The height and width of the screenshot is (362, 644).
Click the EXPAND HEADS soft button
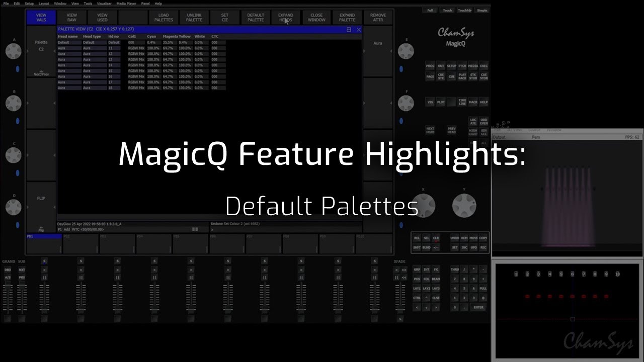pos(286,18)
